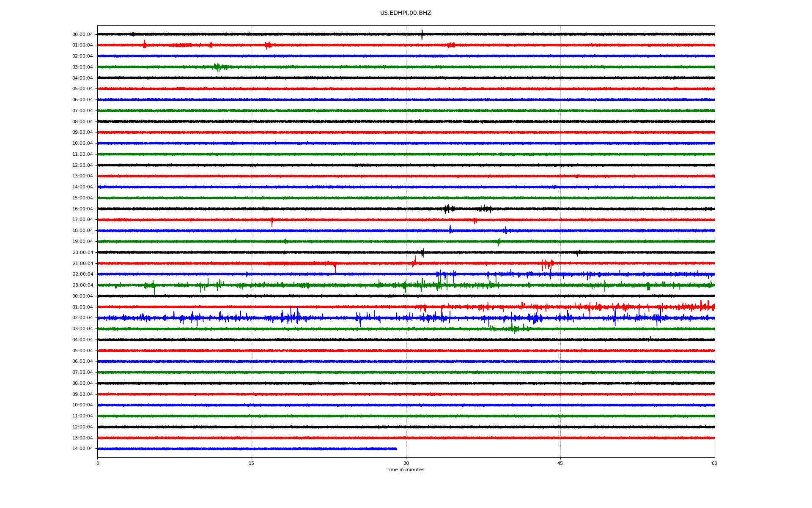Click the 23:00:04 trace time label
The height and width of the screenshot is (508, 812).
(x=82, y=285)
